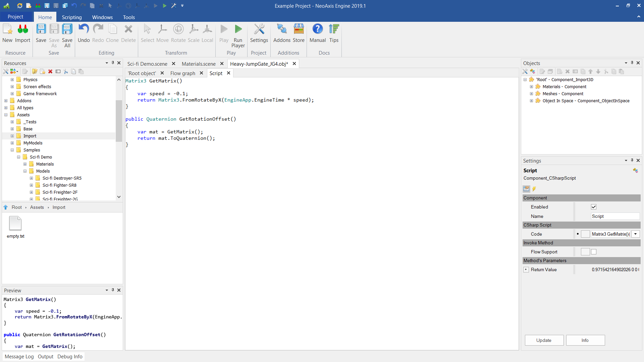The image size is (644, 362).
Task: Click the Save All icon
Action: point(67,29)
